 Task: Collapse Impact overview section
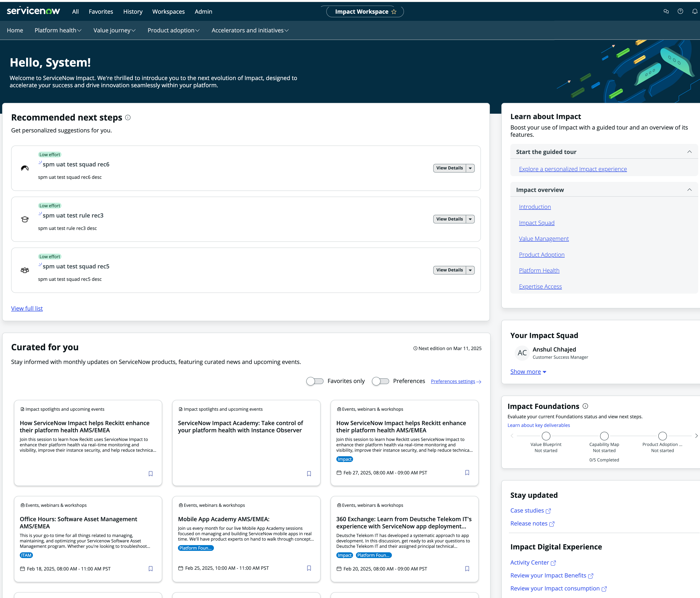(x=690, y=190)
